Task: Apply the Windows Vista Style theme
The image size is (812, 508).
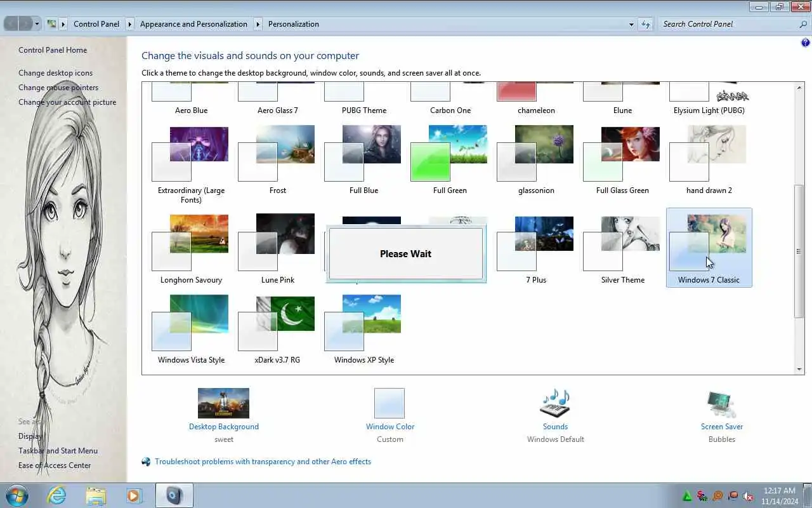Action: pos(191,330)
